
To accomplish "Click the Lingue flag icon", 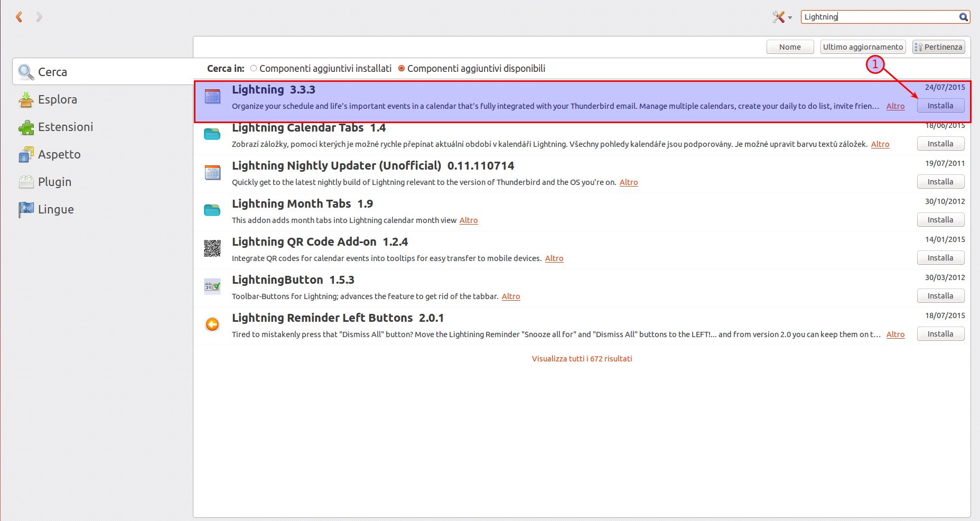I will pyautogui.click(x=26, y=209).
